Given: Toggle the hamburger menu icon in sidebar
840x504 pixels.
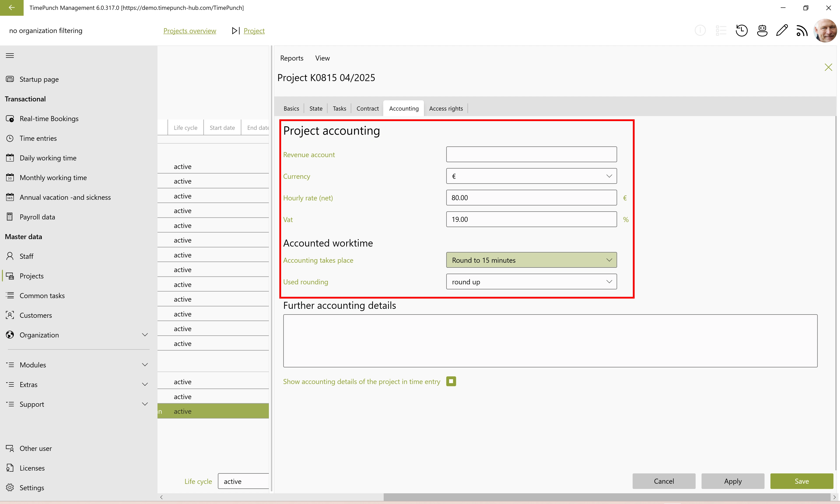Looking at the screenshot, I should [x=10, y=56].
